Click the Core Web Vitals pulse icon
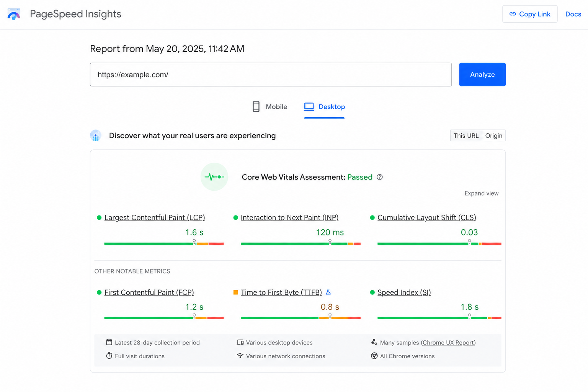Screen dimensions: 588x392 pos(214,177)
